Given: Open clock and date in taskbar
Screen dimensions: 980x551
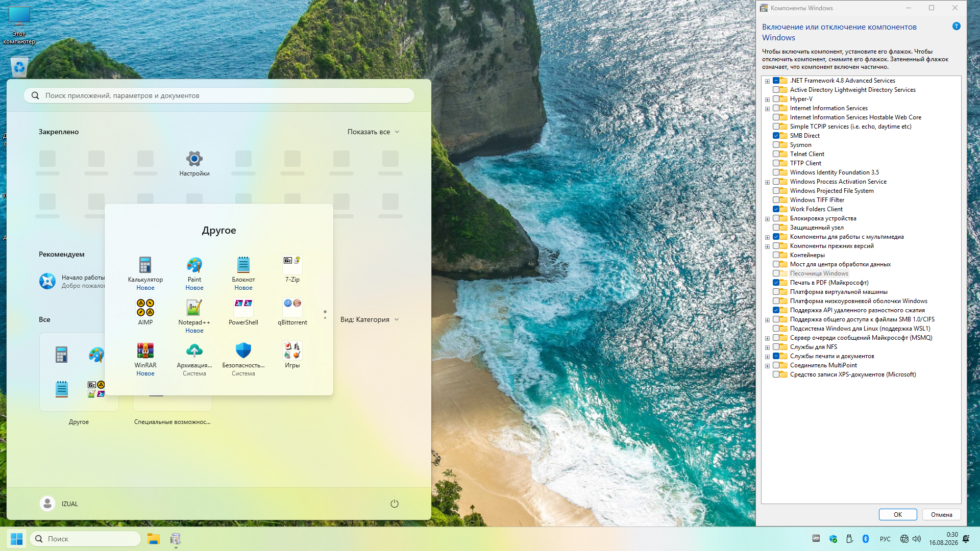Looking at the screenshot, I should (x=943, y=539).
